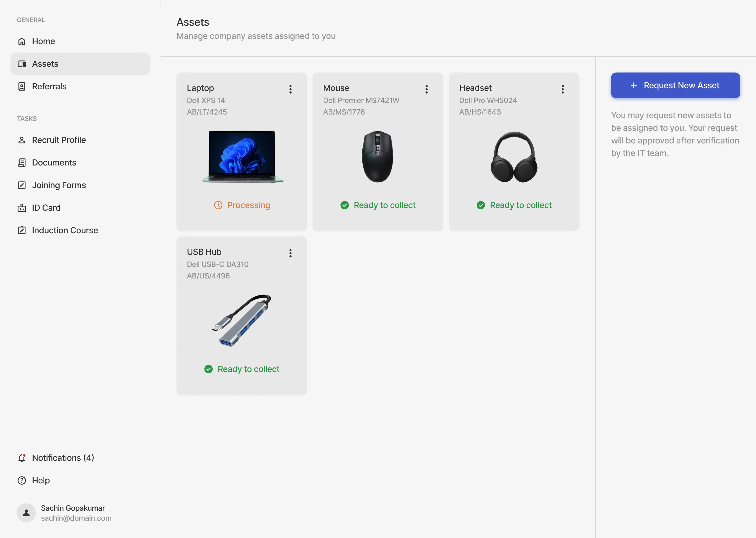The width and height of the screenshot is (756, 538).
Task: Click the Dell Pro WH5024 text
Action: coord(488,100)
